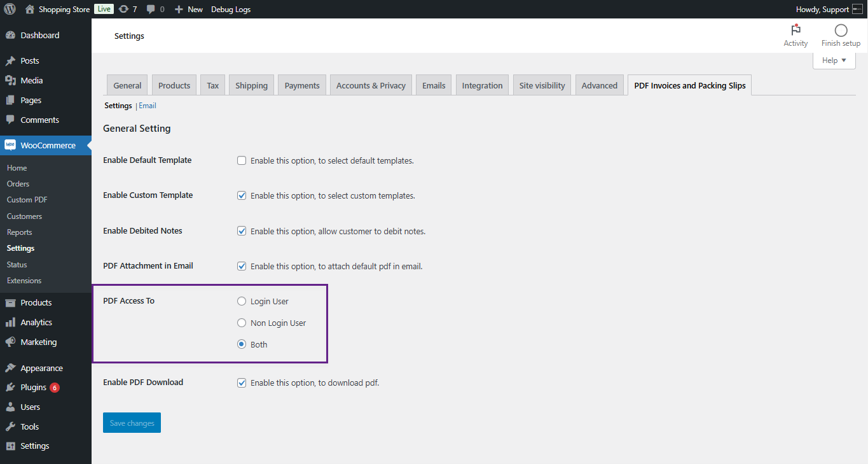Image resolution: width=868 pixels, height=464 pixels.
Task: Open WooCommerce Customers page
Action: coord(25,216)
